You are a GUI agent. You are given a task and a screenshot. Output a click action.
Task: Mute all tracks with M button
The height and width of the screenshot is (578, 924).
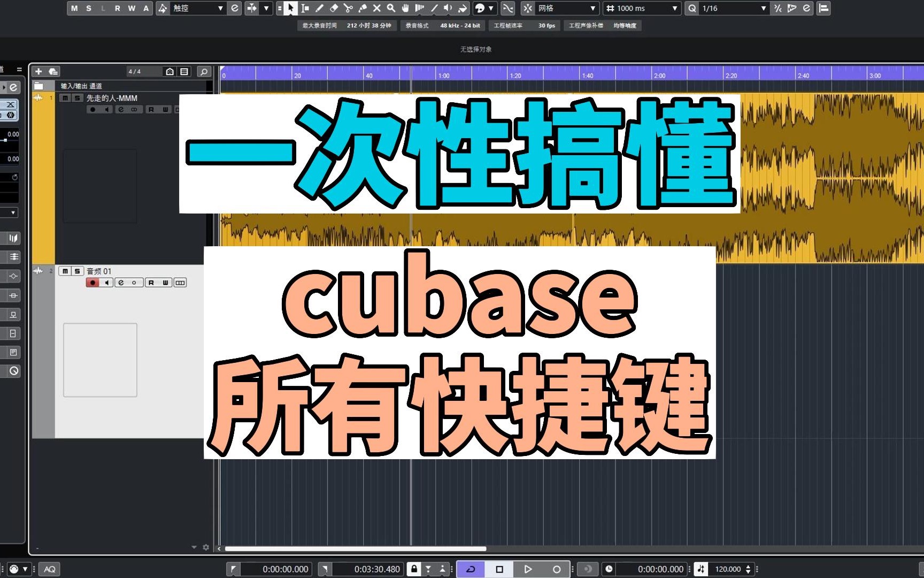74,8
